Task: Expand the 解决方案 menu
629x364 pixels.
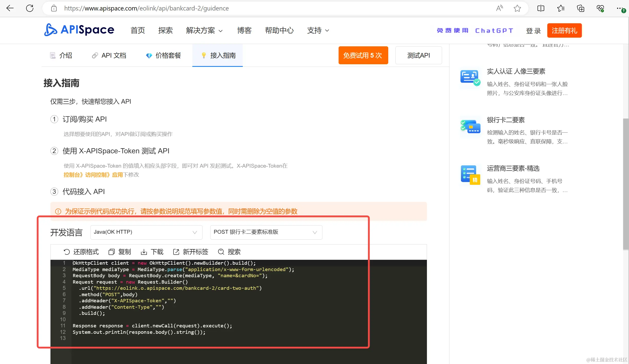Action: [x=204, y=30]
